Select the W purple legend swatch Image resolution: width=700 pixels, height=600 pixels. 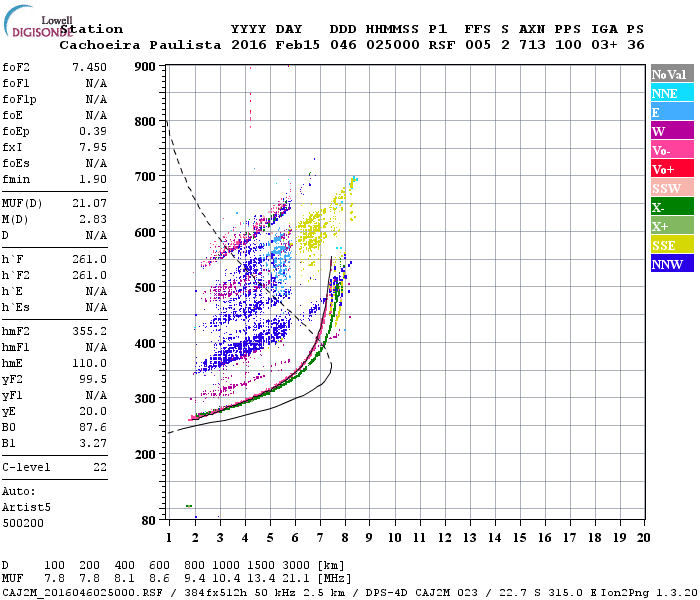pyautogui.click(x=672, y=131)
